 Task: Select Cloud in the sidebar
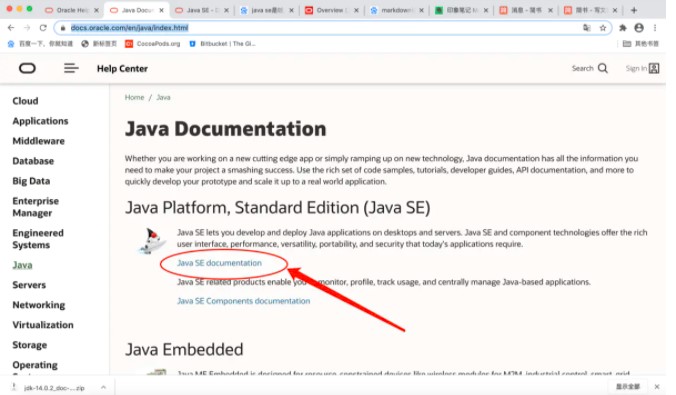pyautogui.click(x=25, y=101)
